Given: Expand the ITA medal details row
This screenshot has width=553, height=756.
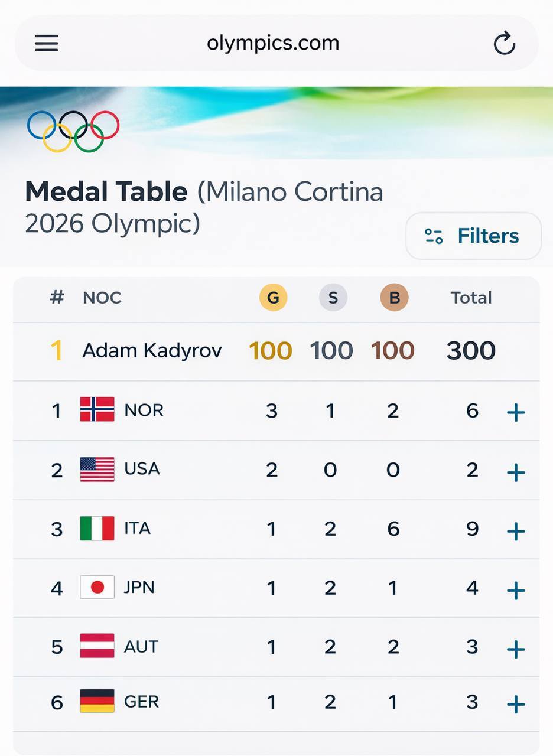Looking at the screenshot, I should pyautogui.click(x=515, y=530).
